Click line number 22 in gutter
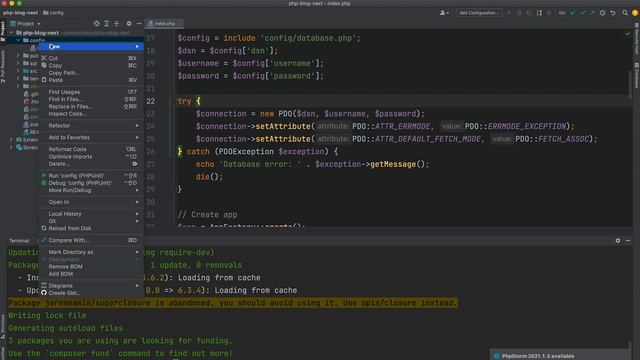 click(x=150, y=101)
